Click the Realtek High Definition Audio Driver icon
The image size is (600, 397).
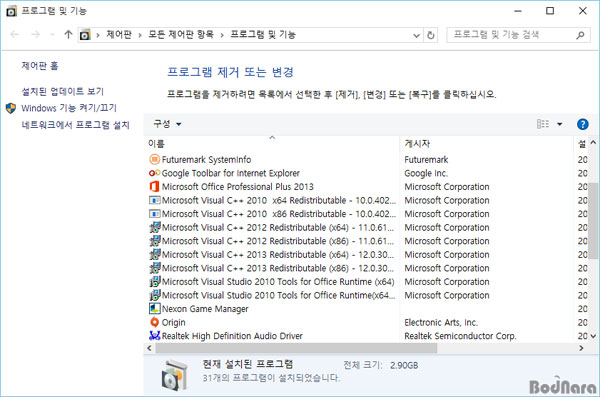click(154, 336)
